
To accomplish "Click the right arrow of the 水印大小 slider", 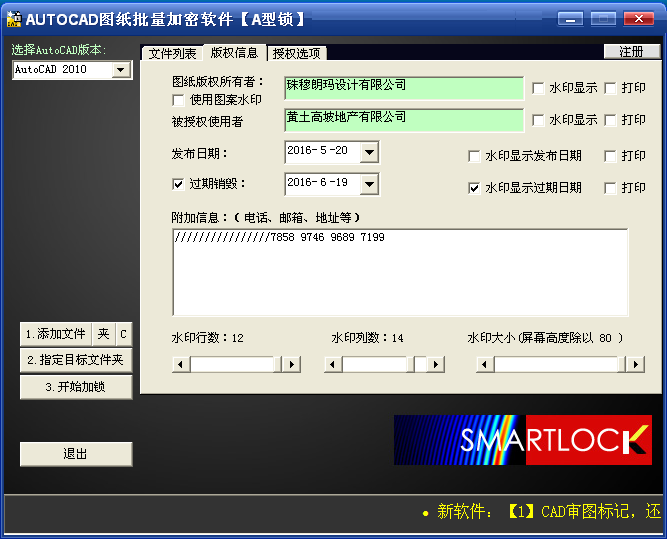I will (x=636, y=365).
